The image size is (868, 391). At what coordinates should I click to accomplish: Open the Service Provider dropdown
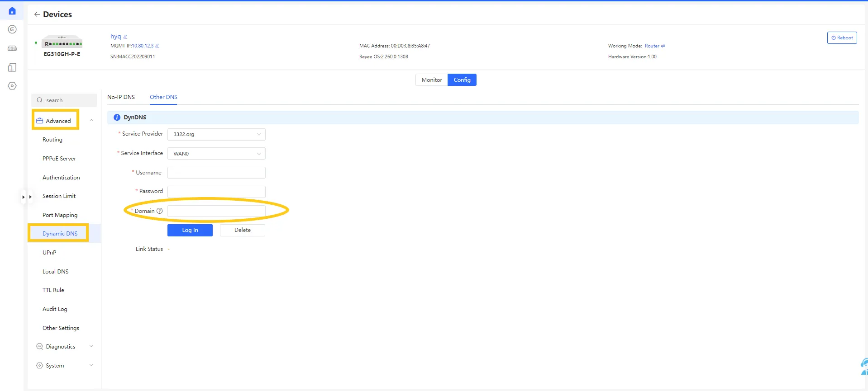216,134
